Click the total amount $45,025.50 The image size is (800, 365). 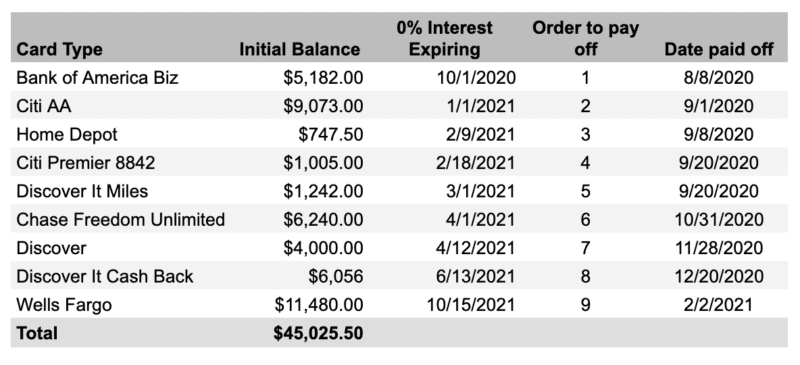click(318, 333)
